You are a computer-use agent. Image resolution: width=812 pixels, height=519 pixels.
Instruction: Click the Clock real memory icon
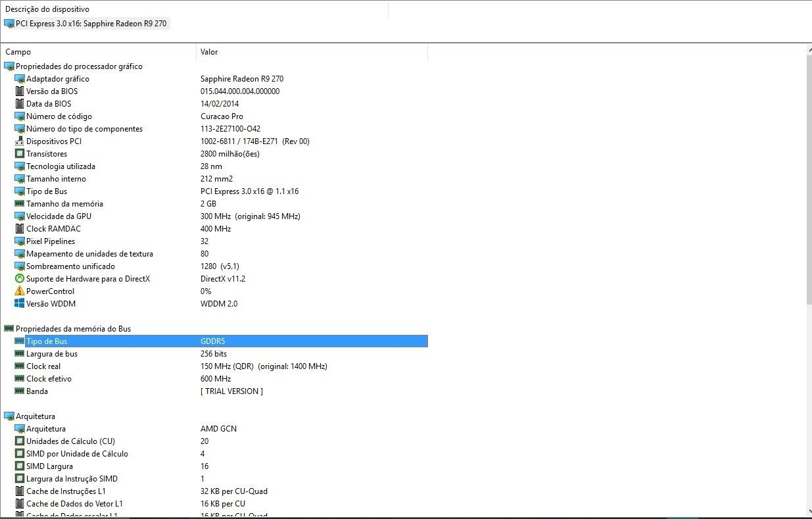(20, 366)
